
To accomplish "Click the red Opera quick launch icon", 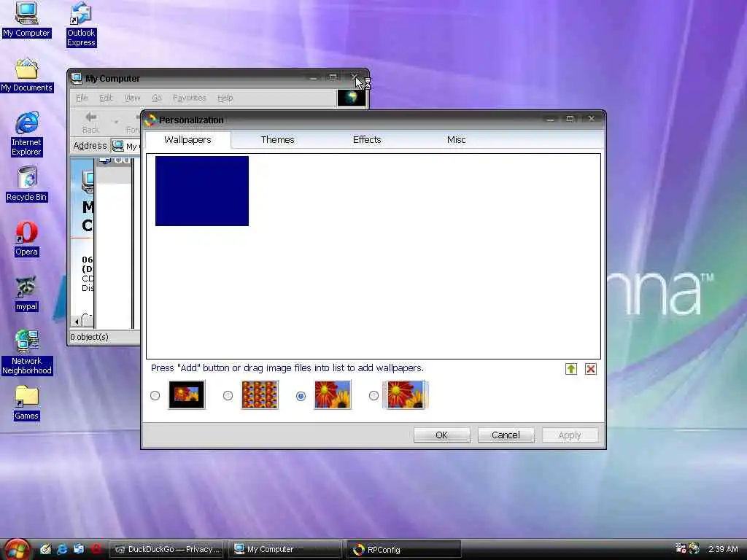I will tap(96, 549).
